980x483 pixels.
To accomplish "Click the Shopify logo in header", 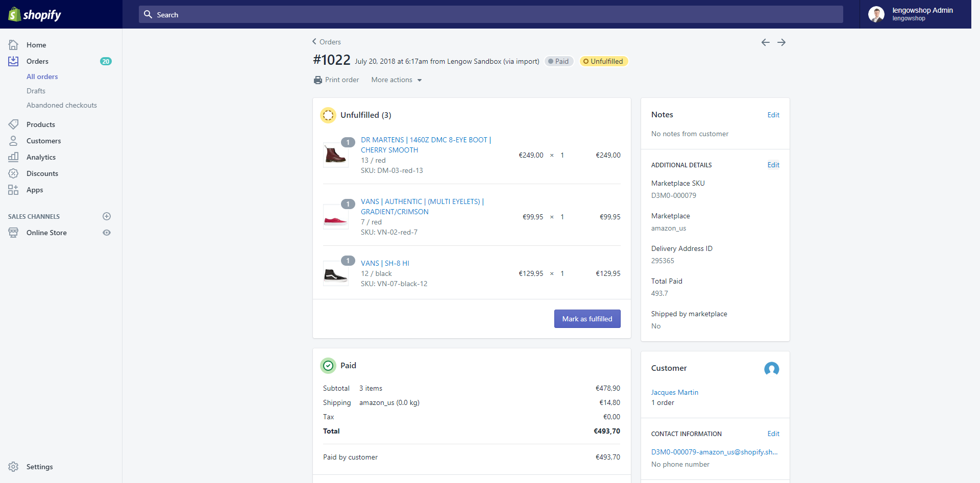I will [35, 14].
